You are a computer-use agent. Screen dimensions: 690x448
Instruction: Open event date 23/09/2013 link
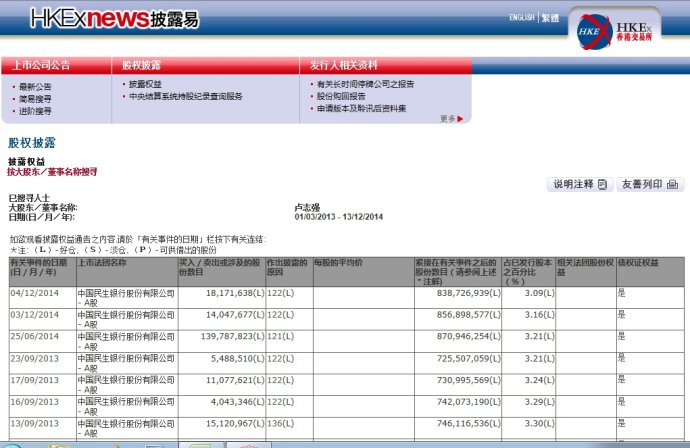(34, 358)
